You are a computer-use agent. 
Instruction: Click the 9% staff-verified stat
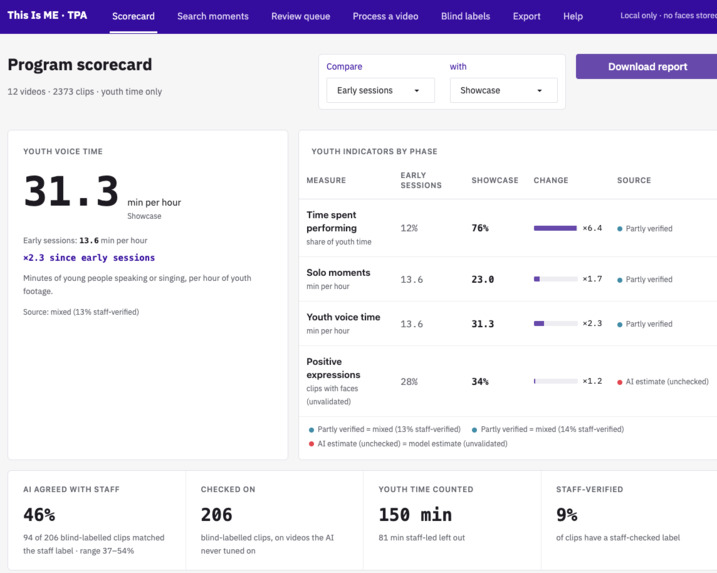pos(567,515)
